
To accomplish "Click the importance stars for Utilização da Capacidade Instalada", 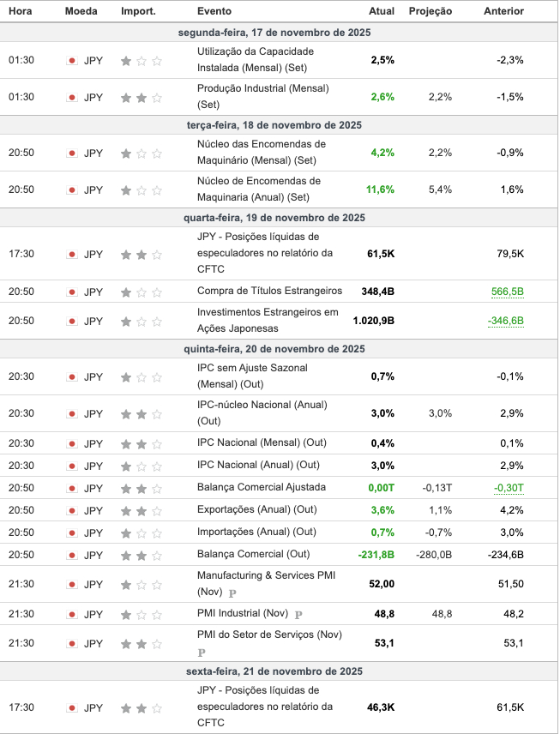I will (142, 61).
